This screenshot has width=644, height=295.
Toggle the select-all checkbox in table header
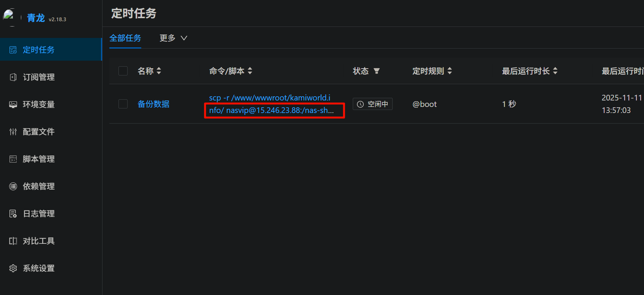[x=123, y=71]
